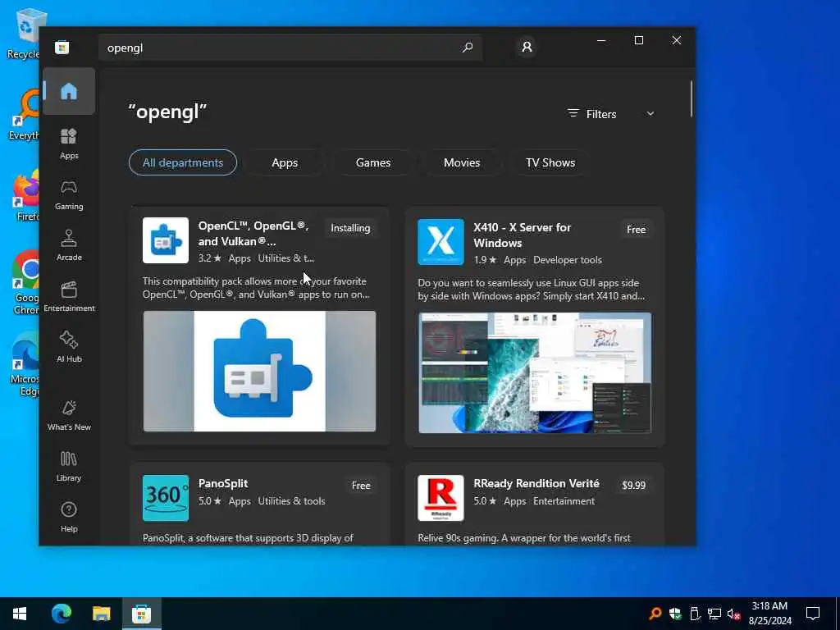Screen dimensions: 840x630
Task: Click the Free button for PanoSplit
Action: point(361,486)
